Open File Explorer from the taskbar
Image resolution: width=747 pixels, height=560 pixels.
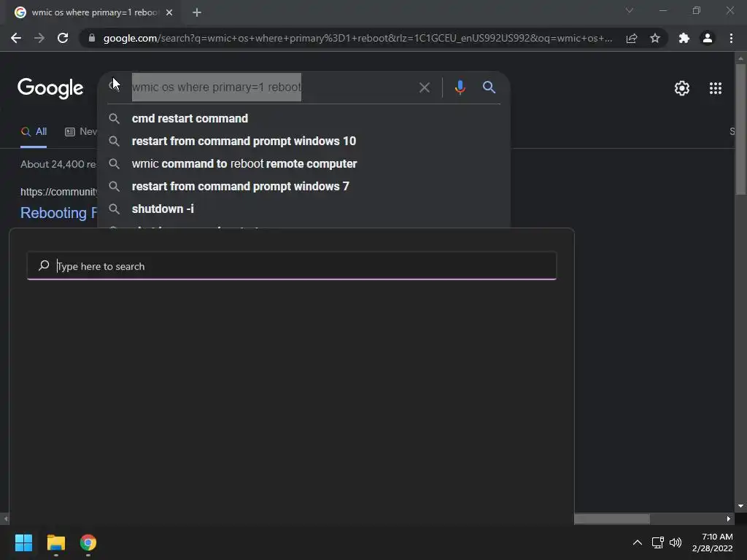pos(55,542)
